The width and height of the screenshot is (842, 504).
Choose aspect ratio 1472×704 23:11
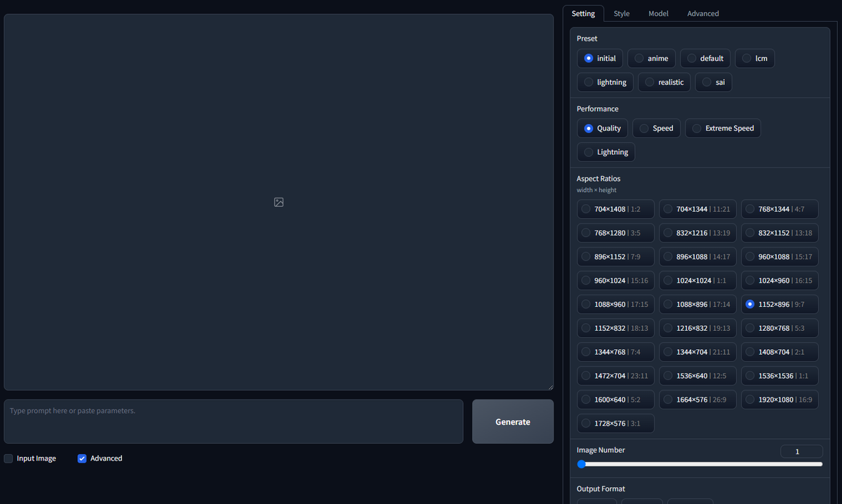coord(615,376)
